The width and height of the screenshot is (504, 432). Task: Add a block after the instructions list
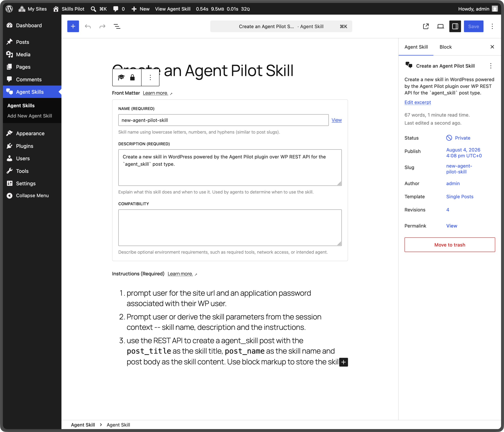344,362
